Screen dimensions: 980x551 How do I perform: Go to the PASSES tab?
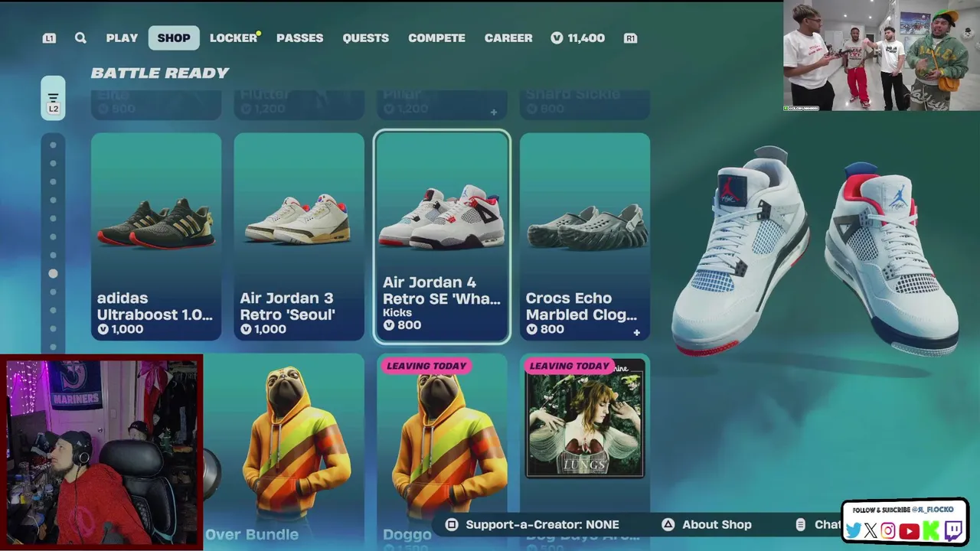tap(299, 37)
